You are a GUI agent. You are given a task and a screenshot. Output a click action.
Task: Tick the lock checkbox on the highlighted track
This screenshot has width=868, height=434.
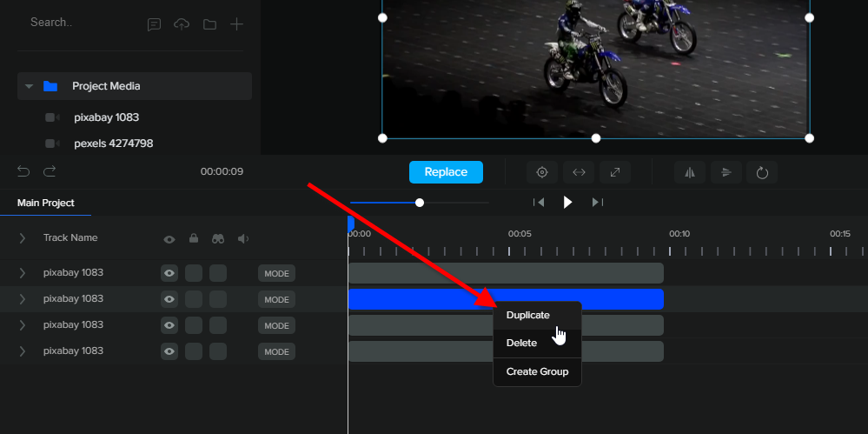[x=194, y=299]
